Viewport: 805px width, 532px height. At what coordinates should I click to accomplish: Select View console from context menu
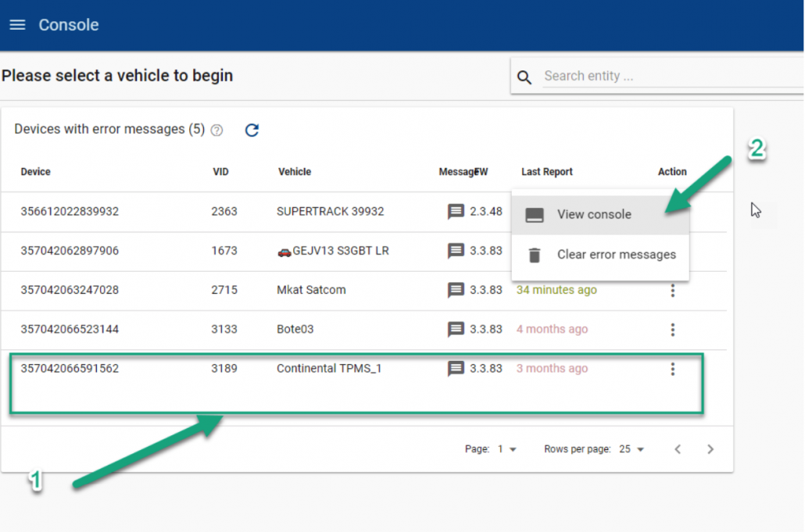[594, 215]
